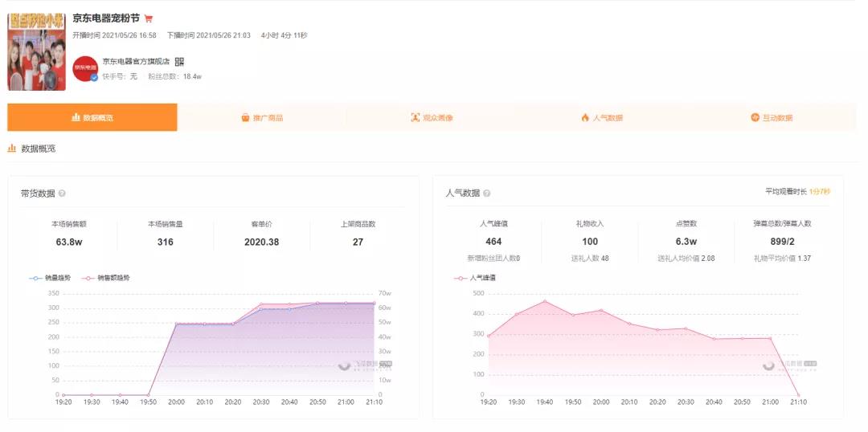Click the duration text 4小时 4分 11秒
This screenshot has height=432, width=868.
pyautogui.click(x=284, y=35)
